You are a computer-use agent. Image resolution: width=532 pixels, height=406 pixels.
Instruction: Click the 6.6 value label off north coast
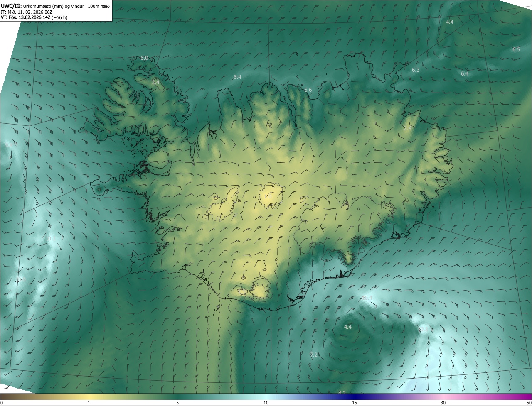308,90
